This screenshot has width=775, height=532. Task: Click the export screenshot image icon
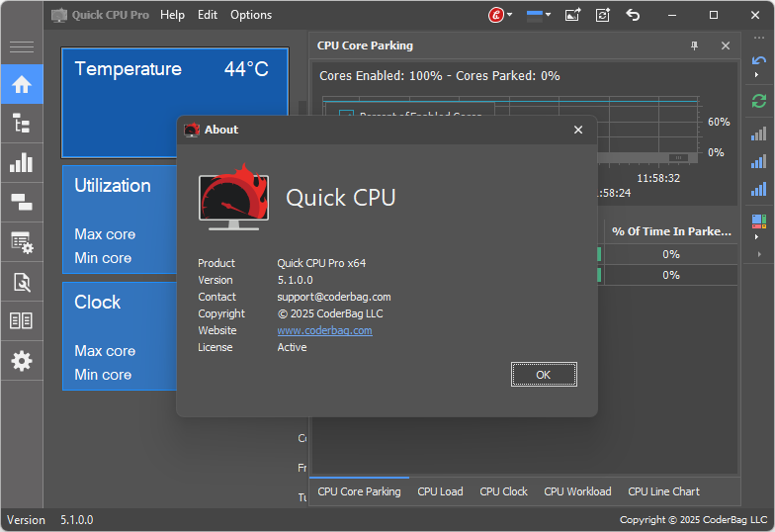[572, 15]
